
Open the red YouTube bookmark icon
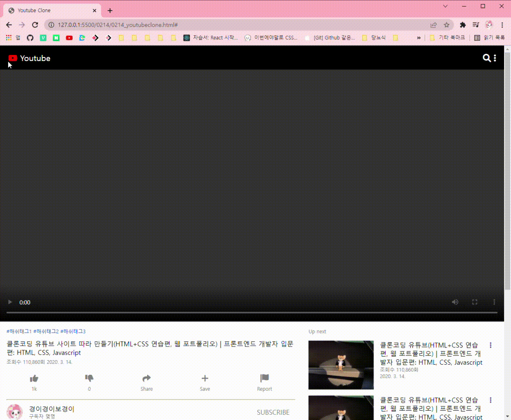coord(69,38)
